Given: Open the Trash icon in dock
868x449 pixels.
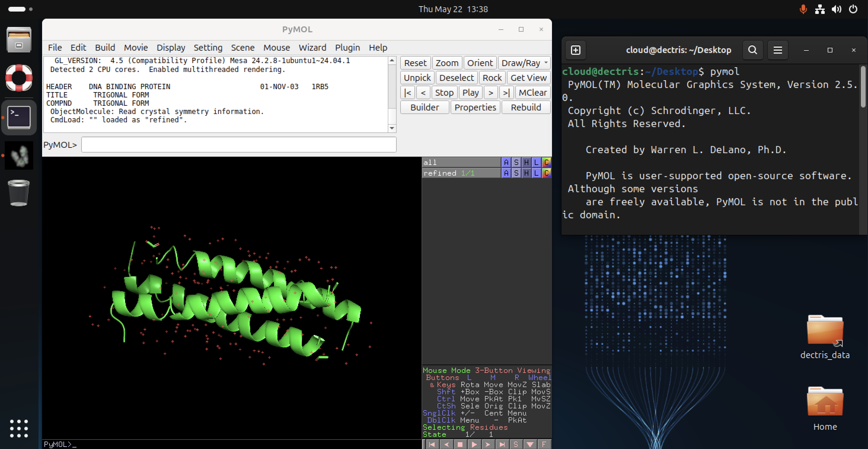Looking at the screenshot, I should [x=19, y=193].
